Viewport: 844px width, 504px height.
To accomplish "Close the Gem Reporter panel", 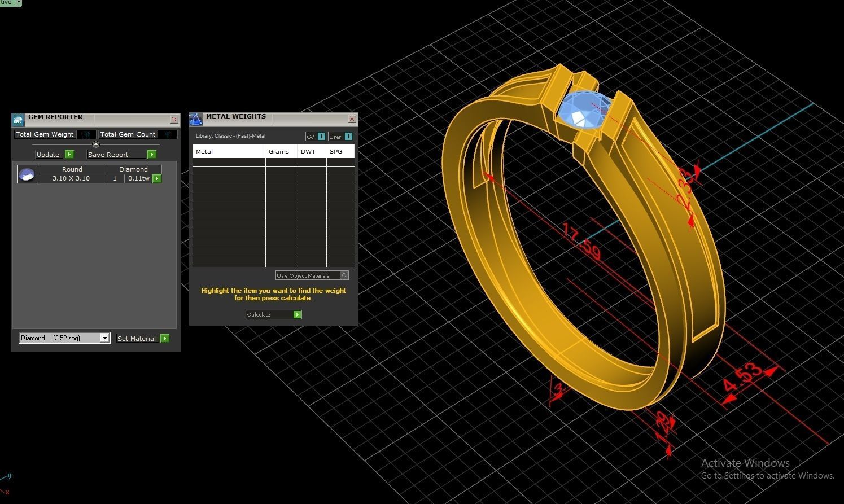I will click(x=174, y=119).
